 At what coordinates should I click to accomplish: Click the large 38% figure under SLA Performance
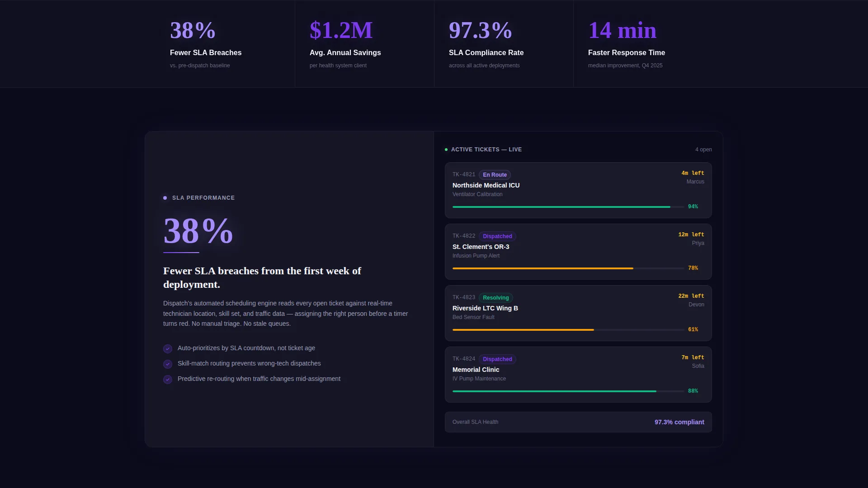[x=198, y=231]
